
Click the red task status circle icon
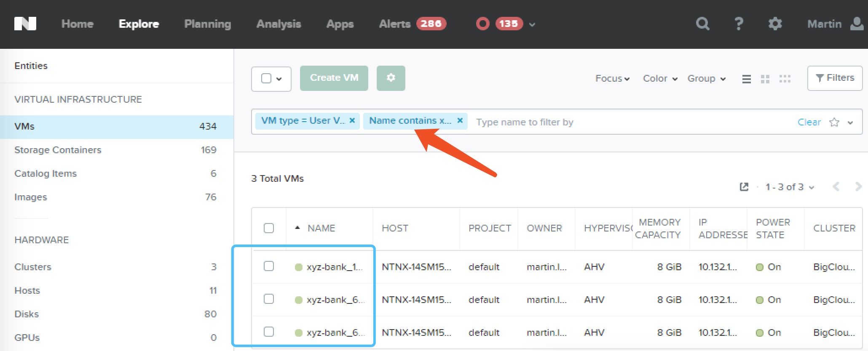click(x=483, y=24)
